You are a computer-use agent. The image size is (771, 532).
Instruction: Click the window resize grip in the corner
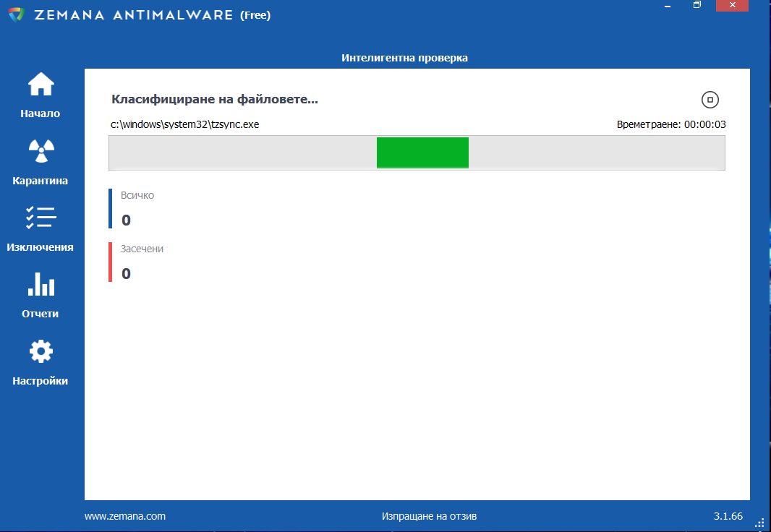tap(759, 522)
